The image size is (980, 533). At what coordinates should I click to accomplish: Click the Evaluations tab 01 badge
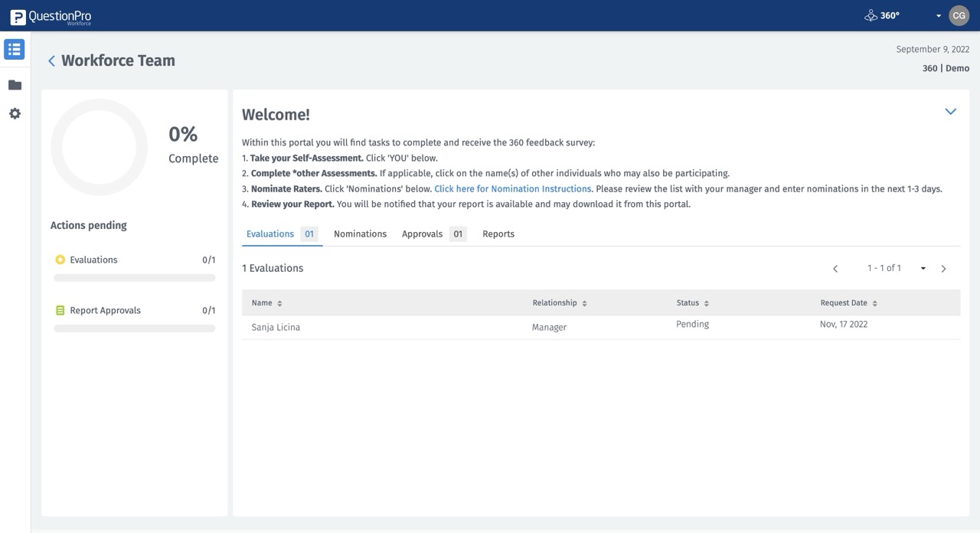point(309,234)
